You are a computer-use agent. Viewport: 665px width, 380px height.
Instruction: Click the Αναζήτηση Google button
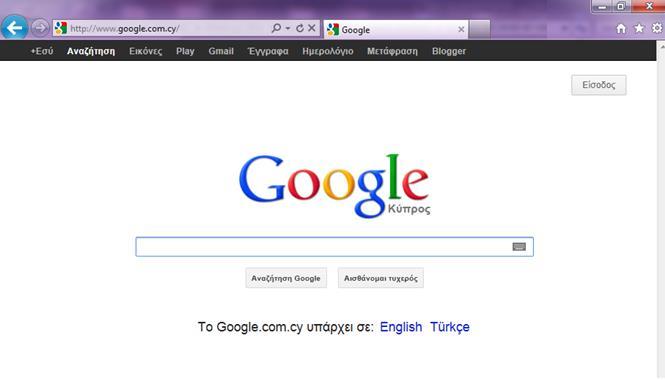tap(286, 278)
